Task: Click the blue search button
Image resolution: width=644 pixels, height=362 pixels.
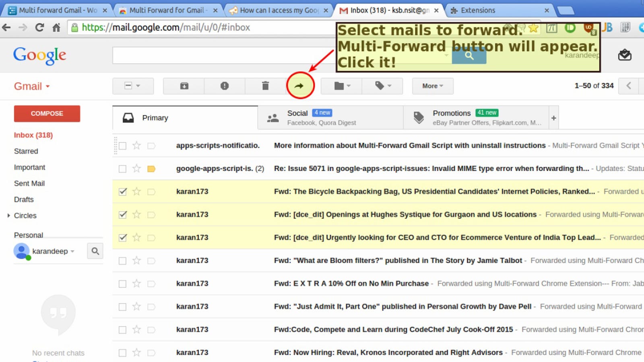Action: click(x=469, y=56)
